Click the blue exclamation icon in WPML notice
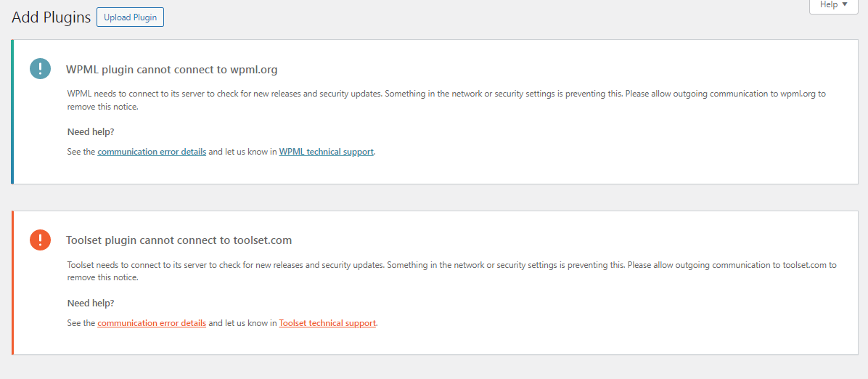This screenshot has width=868, height=379. [41, 69]
